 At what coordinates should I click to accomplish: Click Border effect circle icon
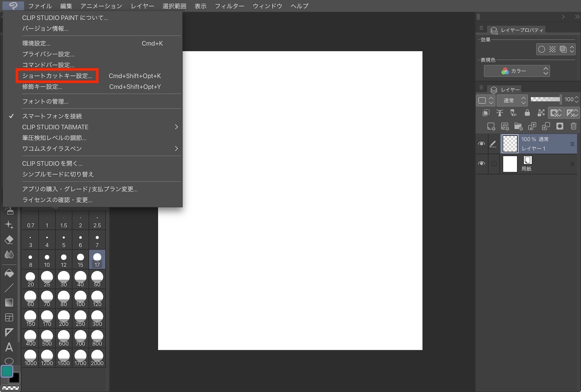(x=541, y=49)
